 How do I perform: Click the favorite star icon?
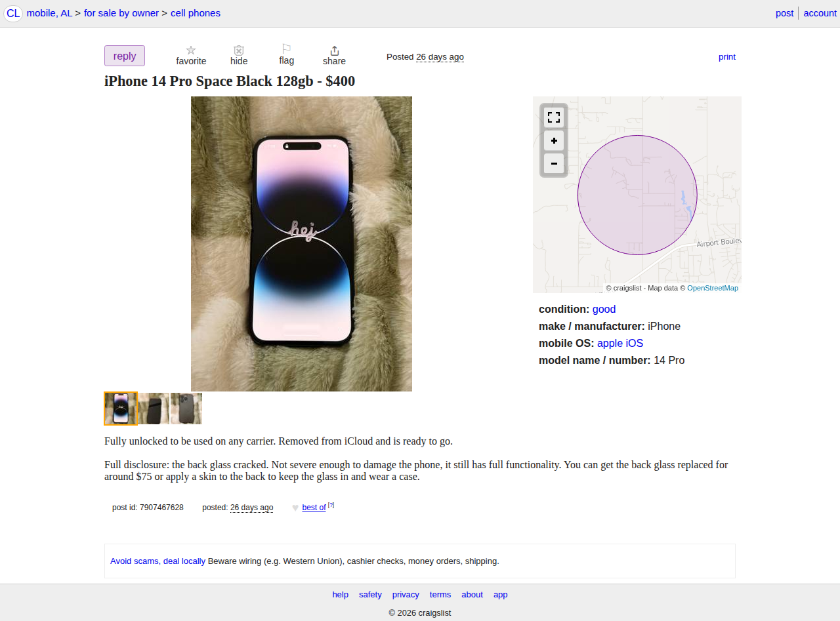tap(191, 50)
